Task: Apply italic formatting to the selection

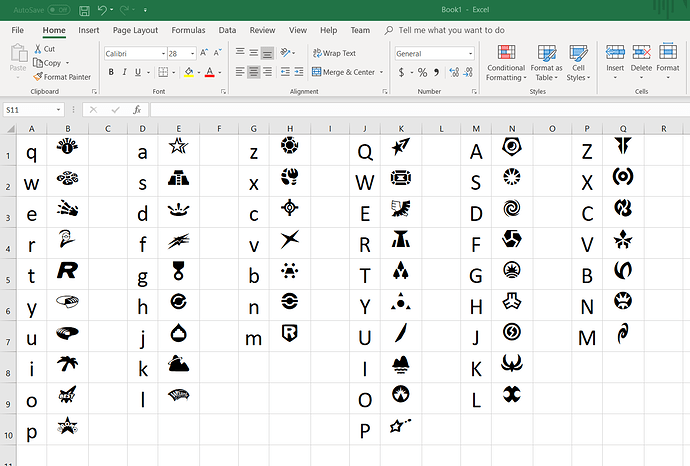Action: pyautogui.click(x=125, y=72)
